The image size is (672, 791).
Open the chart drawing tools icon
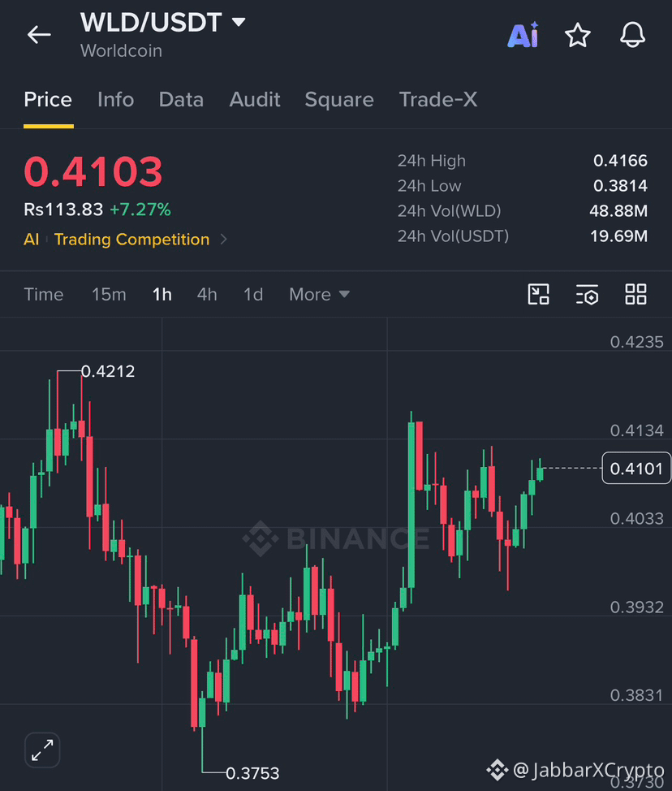[x=538, y=294]
